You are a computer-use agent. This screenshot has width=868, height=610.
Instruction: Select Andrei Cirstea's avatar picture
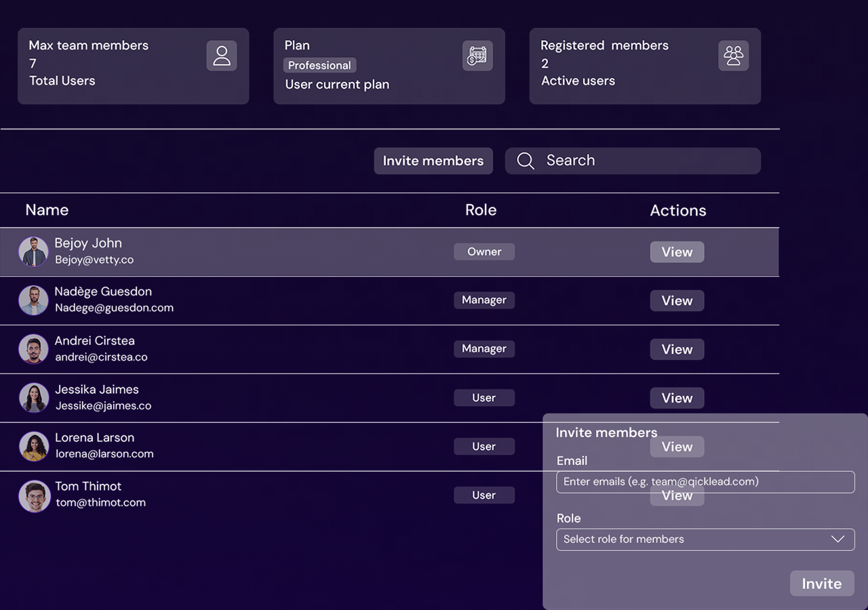(33, 349)
